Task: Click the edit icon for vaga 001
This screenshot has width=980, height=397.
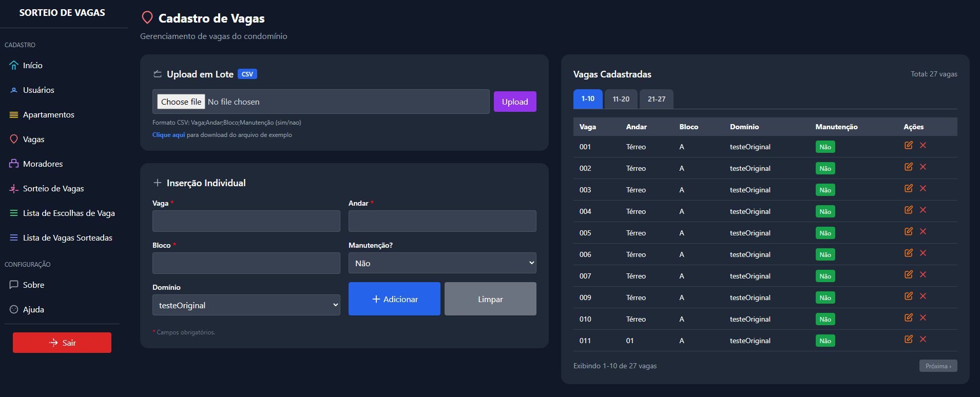Action: 908,146
